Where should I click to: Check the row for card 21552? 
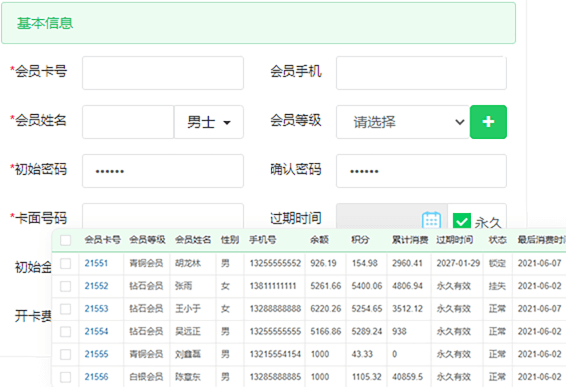(65, 286)
